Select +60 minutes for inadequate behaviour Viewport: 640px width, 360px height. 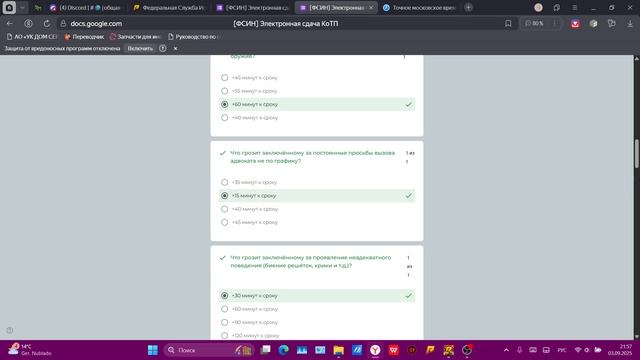click(x=224, y=309)
